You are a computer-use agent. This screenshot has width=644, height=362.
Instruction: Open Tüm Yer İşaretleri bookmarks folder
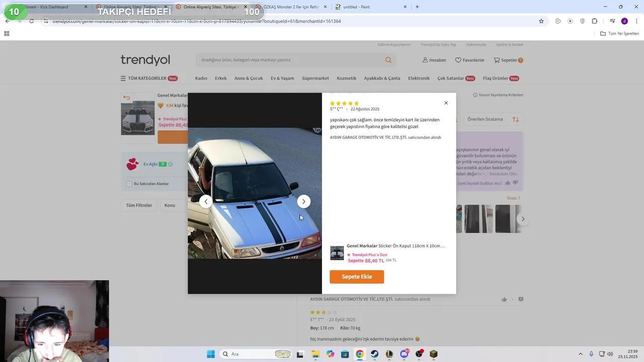click(x=620, y=34)
